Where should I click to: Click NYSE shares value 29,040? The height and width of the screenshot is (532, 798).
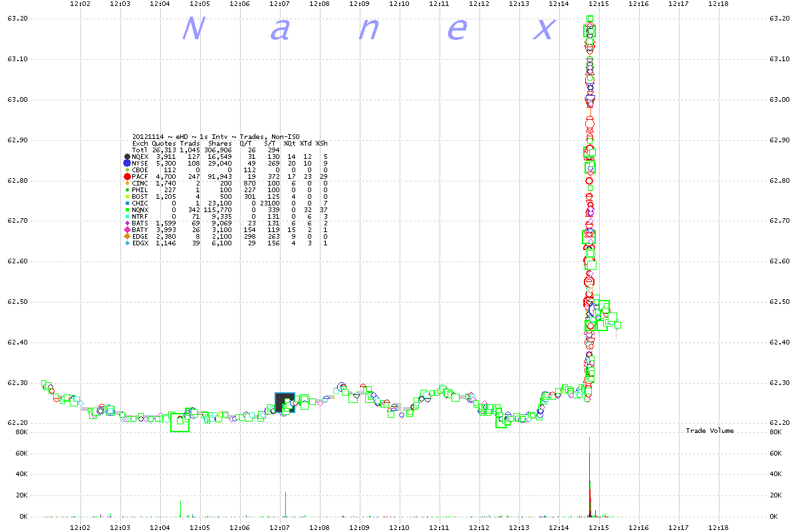coord(219,163)
